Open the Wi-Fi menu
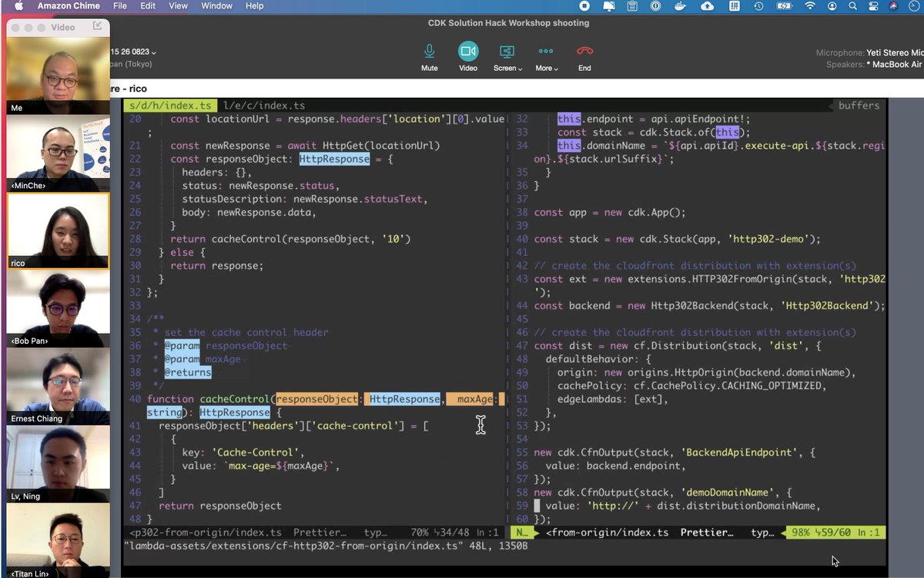This screenshot has width=924, height=578. 809,6
